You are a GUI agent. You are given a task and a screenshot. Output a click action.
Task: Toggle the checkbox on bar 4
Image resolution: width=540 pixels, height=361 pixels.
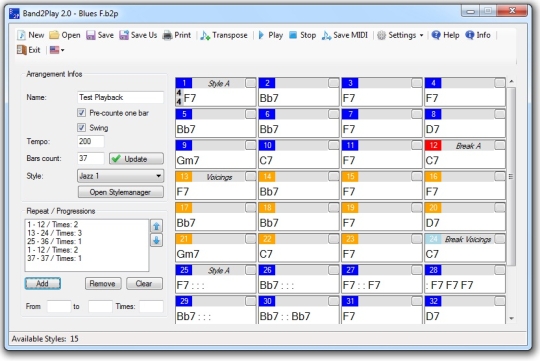pos(499,83)
